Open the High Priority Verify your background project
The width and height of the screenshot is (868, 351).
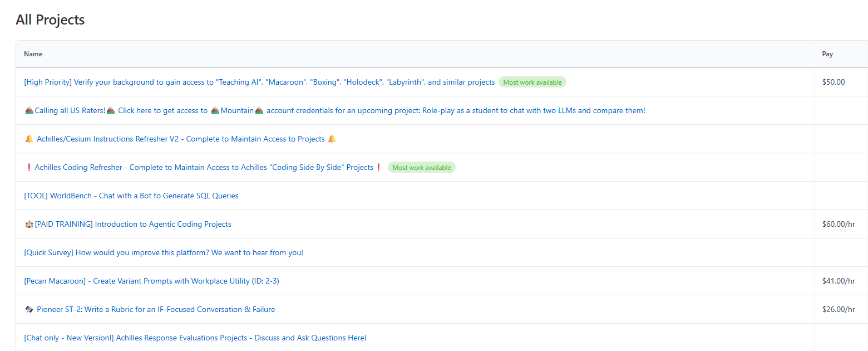pyautogui.click(x=259, y=82)
